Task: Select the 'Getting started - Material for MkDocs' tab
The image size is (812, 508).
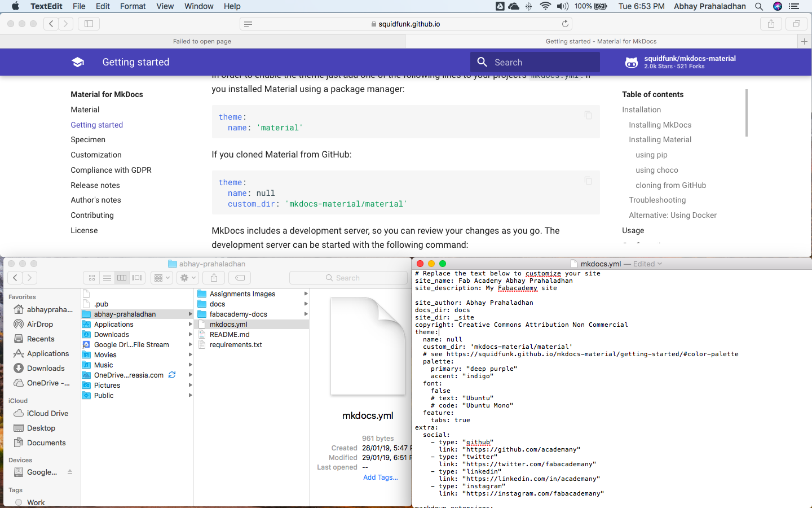Action: click(601, 41)
